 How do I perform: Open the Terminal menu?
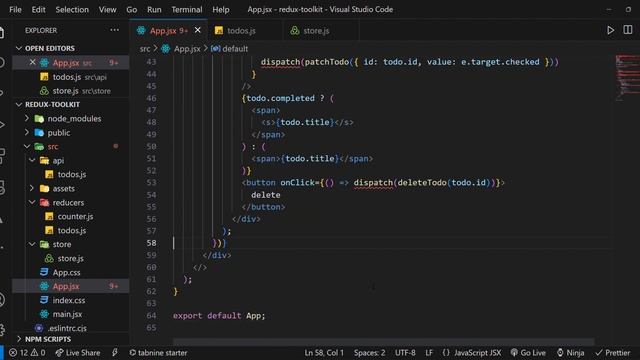pyautogui.click(x=187, y=9)
